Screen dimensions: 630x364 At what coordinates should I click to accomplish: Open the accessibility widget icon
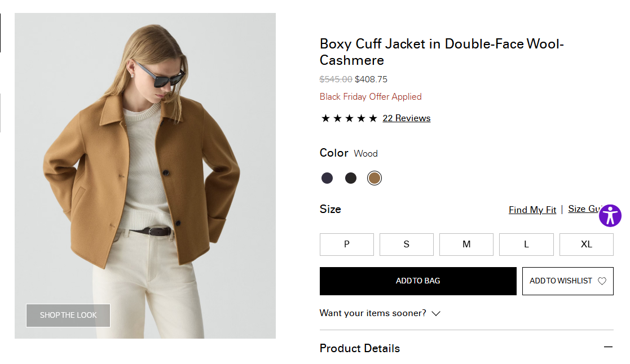(x=610, y=216)
